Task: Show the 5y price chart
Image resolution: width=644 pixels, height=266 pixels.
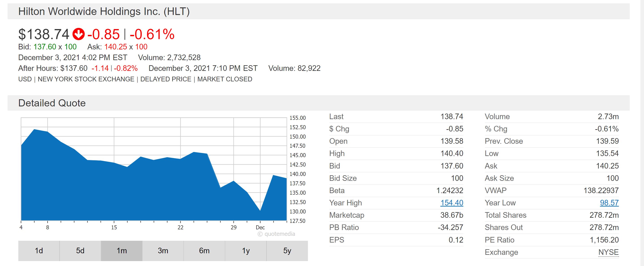Action: tap(287, 251)
